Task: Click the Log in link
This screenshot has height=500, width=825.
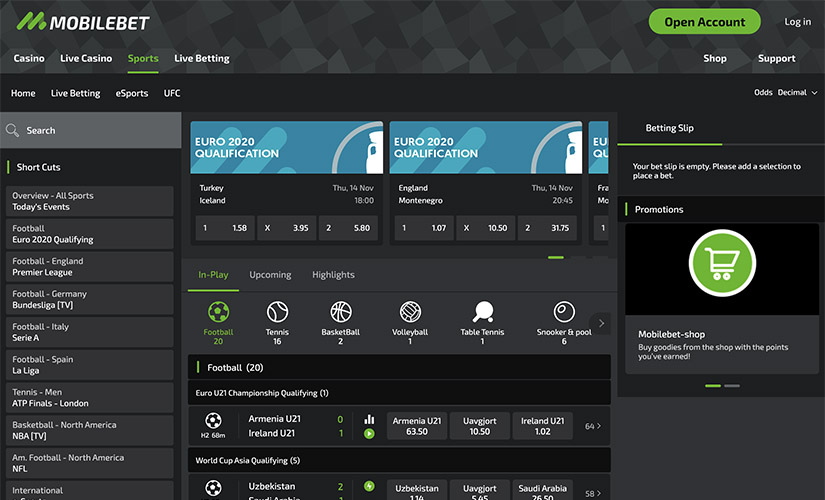Action: point(797,22)
